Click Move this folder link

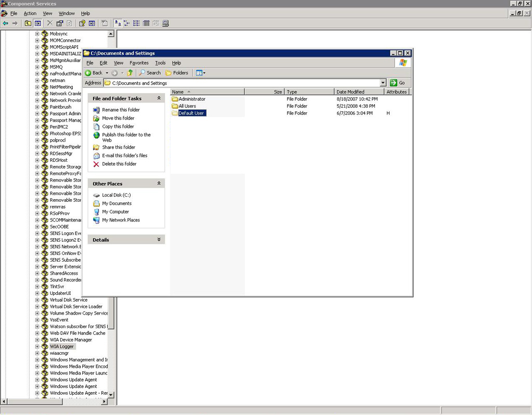click(x=118, y=118)
